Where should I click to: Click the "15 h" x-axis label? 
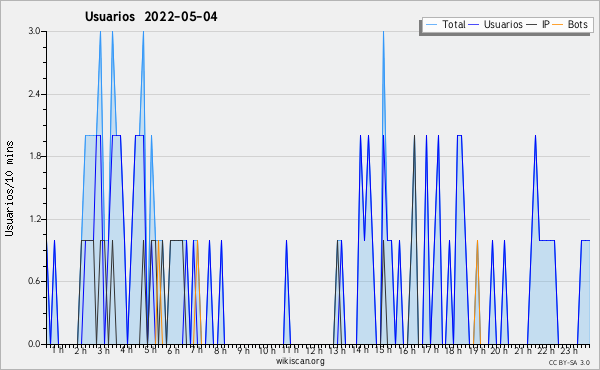click(x=383, y=350)
